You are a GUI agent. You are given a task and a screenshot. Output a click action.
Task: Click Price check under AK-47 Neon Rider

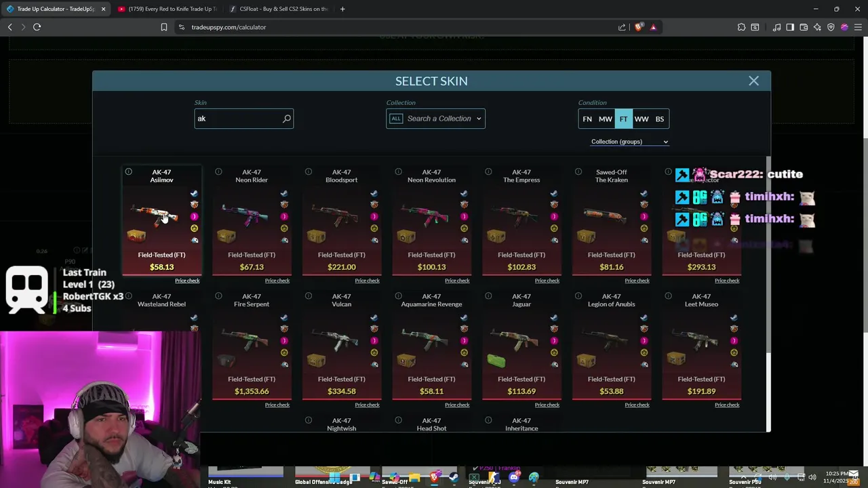277,281
